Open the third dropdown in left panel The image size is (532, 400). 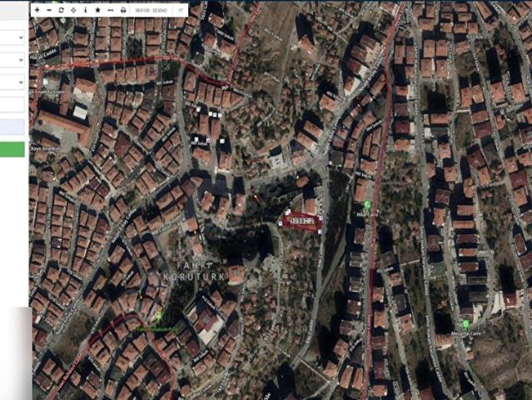12,82
